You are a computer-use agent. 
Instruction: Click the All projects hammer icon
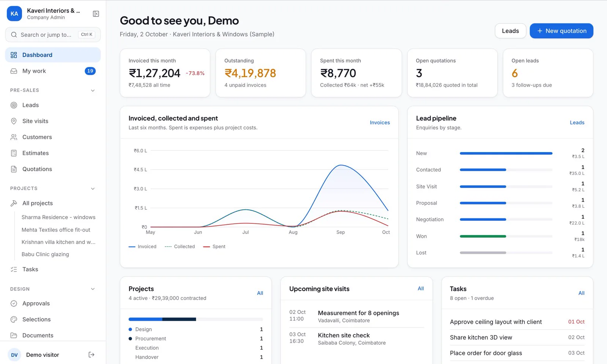[x=14, y=203]
